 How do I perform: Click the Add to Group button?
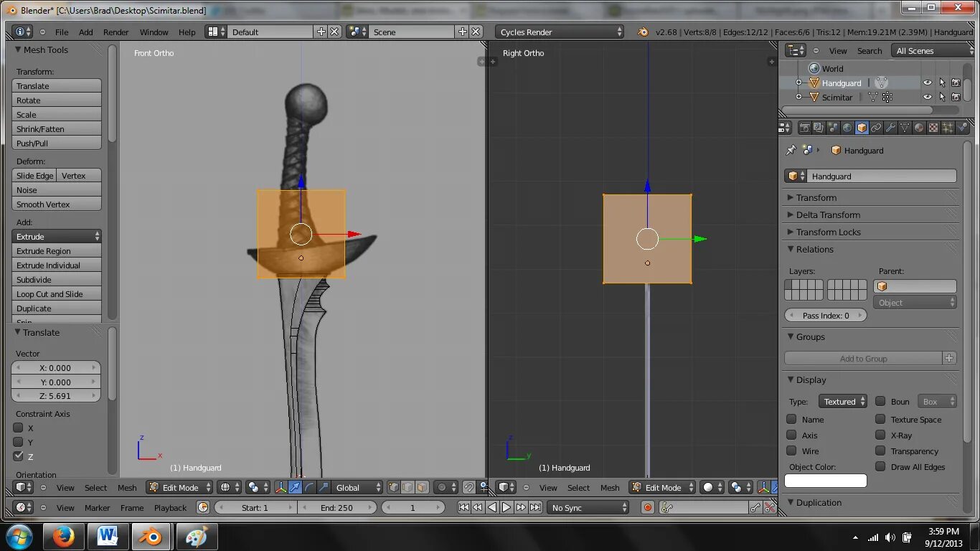tap(863, 358)
